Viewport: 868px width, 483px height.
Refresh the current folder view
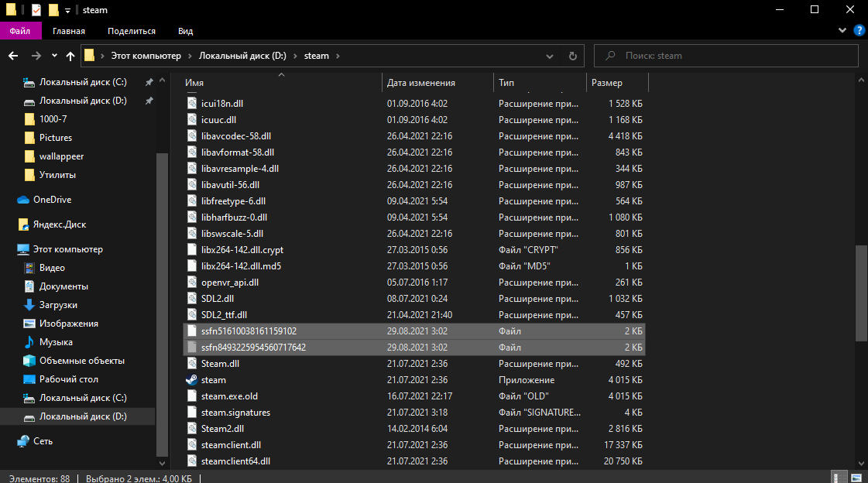click(573, 56)
